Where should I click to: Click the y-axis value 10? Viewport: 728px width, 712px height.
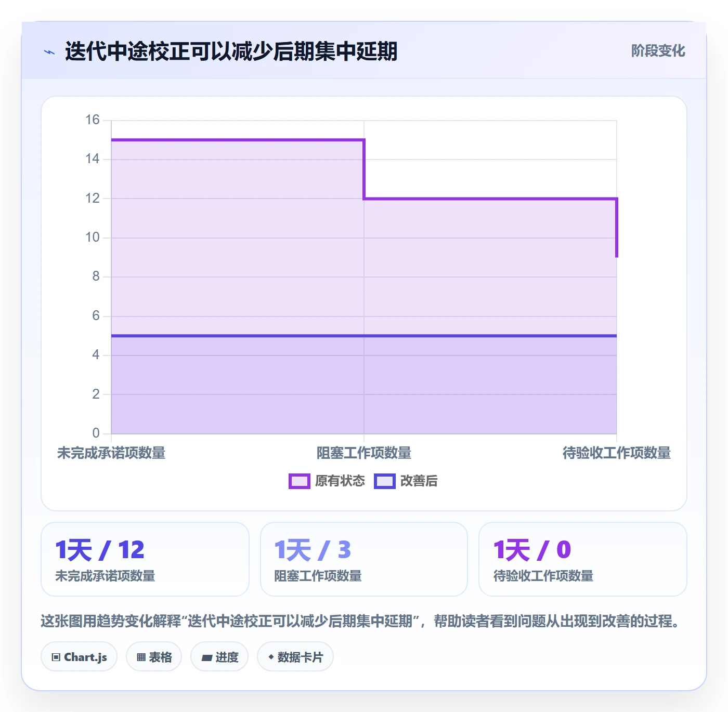[x=93, y=238]
